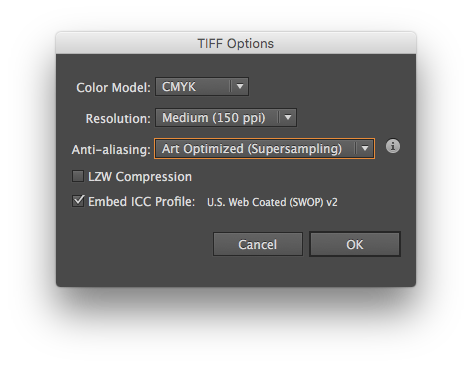
Task: Click the Anti-aliasing dropdown arrow
Action: point(365,149)
